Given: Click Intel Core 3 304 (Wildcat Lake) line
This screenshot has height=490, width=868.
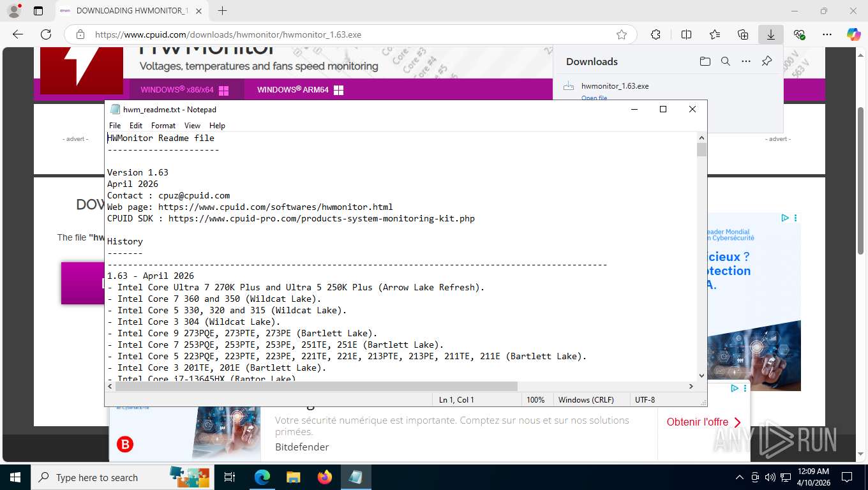Looking at the screenshot, I should coord(194,322).
